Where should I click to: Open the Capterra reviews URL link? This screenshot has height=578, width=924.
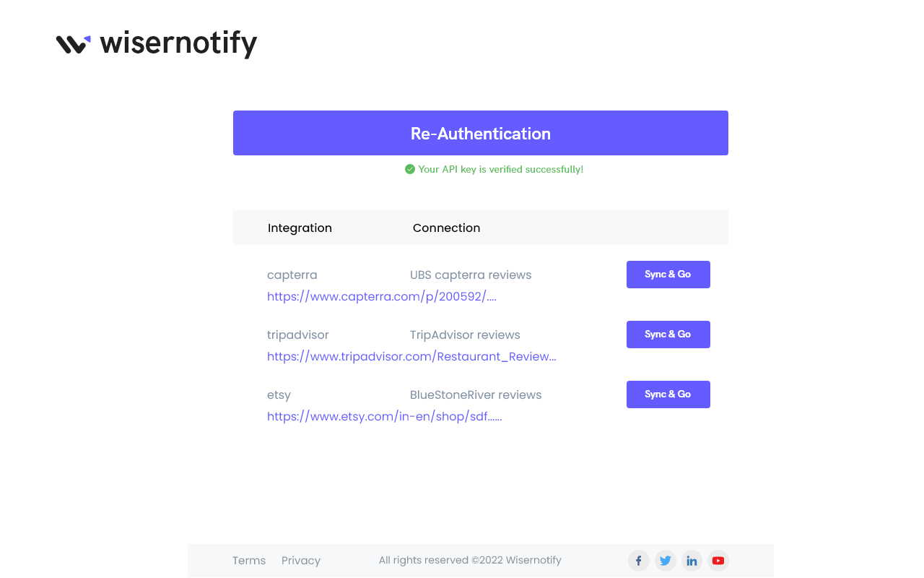[x=381, y=296]
